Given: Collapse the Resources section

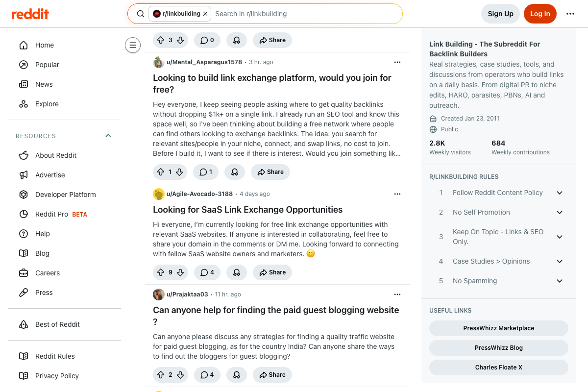Looking at the screenshot, I should 108,136.
